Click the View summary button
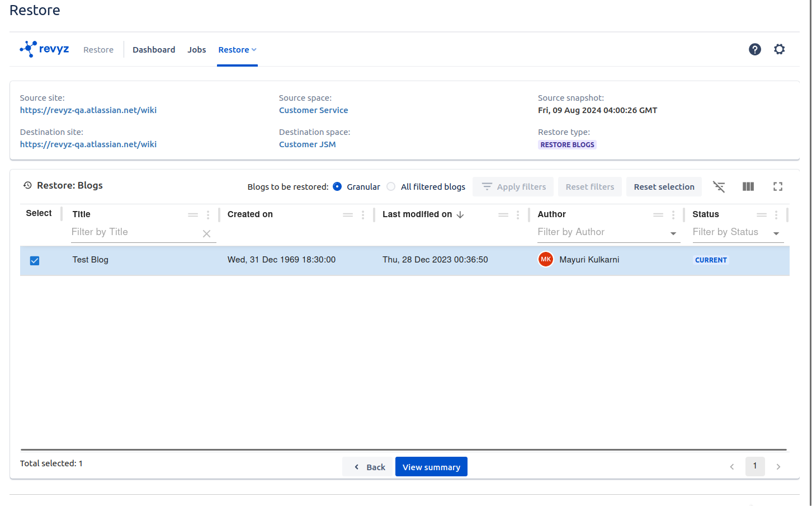This screenshot has height=506, width=812. [431, 467]
